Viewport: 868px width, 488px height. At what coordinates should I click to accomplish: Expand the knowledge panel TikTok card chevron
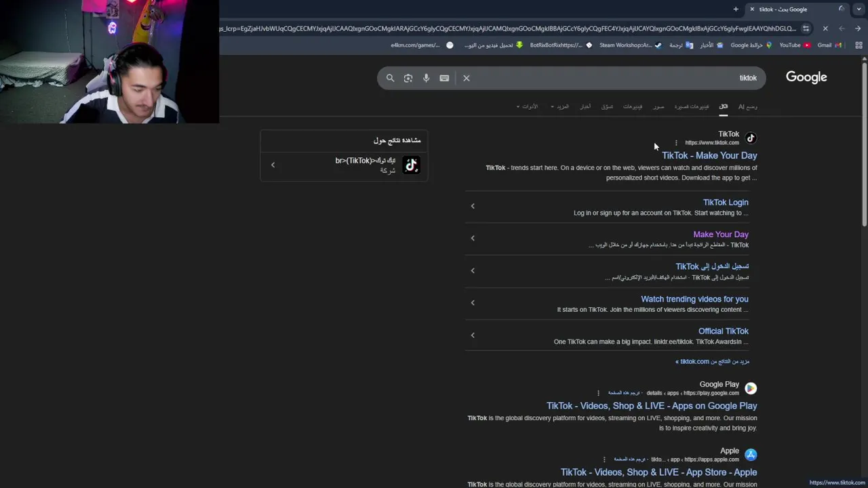pyautogui.click(x=273, y=165)
